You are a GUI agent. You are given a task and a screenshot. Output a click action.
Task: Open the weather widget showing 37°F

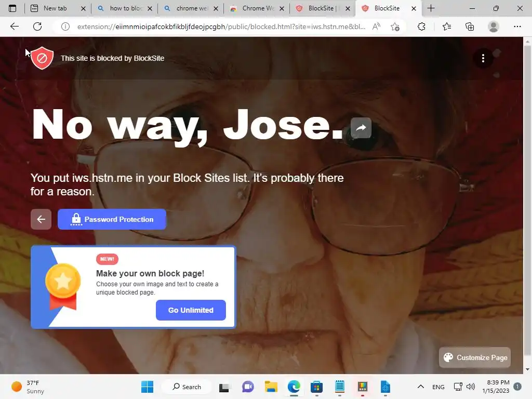click(x=28, y=387)
